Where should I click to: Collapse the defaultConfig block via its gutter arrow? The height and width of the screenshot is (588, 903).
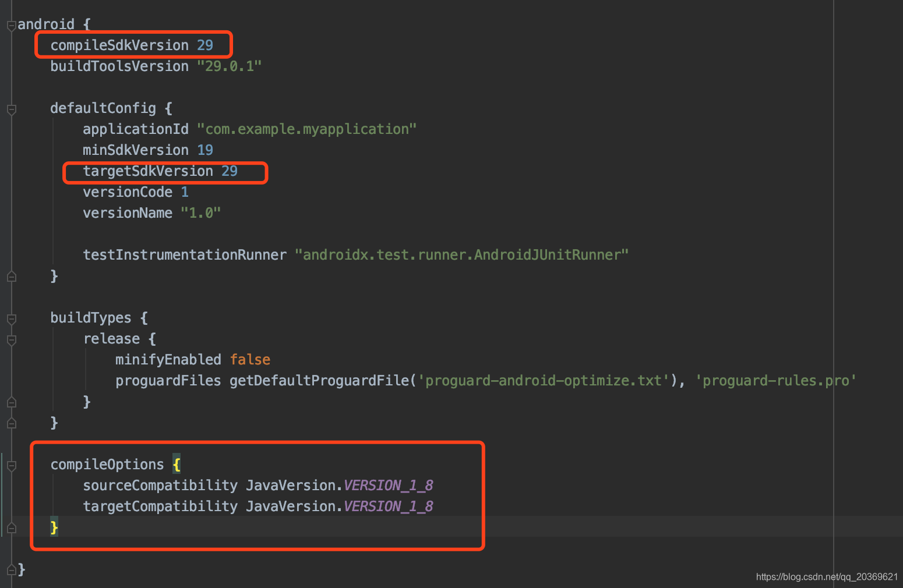11,108
